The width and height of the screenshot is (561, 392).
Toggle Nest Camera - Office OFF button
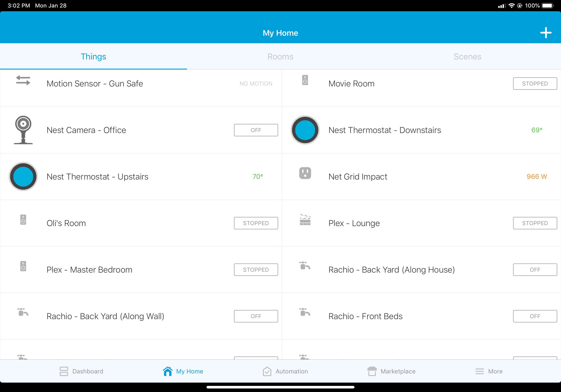(x=256, y=130)
